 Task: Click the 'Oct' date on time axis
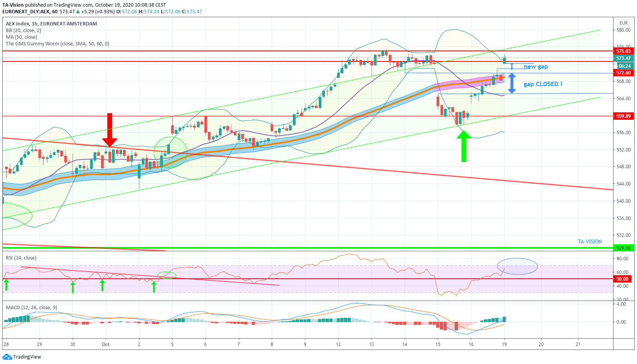[106, 344]
